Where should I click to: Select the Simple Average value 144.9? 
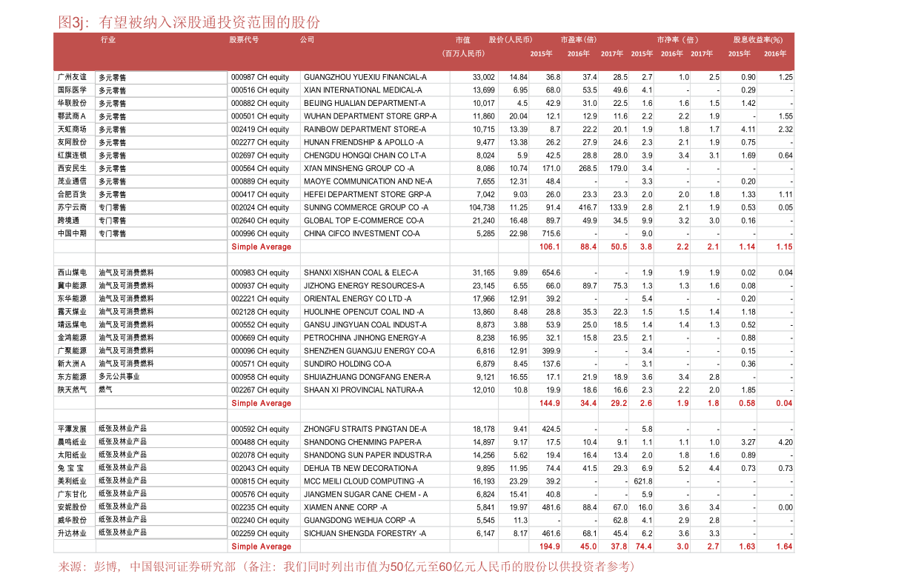point(549,404)
